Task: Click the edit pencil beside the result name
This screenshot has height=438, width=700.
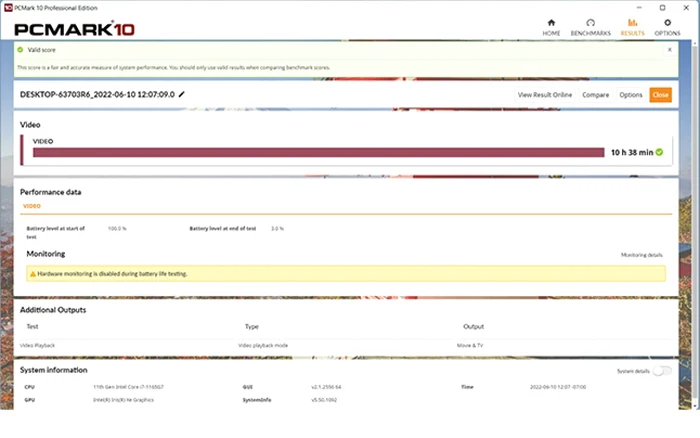Action: [x=181, y=94]
